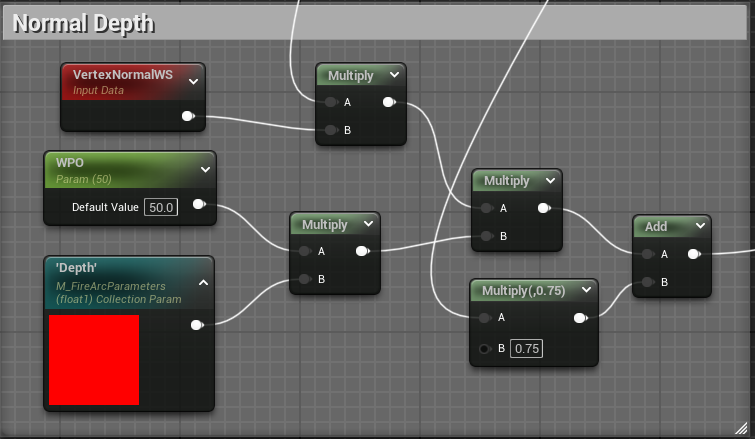Viewport: 755px width, 439px height.
Task: Click the Multiply(,0.75) node output pin
Action: pyautogui.click(x=579, y=318)
